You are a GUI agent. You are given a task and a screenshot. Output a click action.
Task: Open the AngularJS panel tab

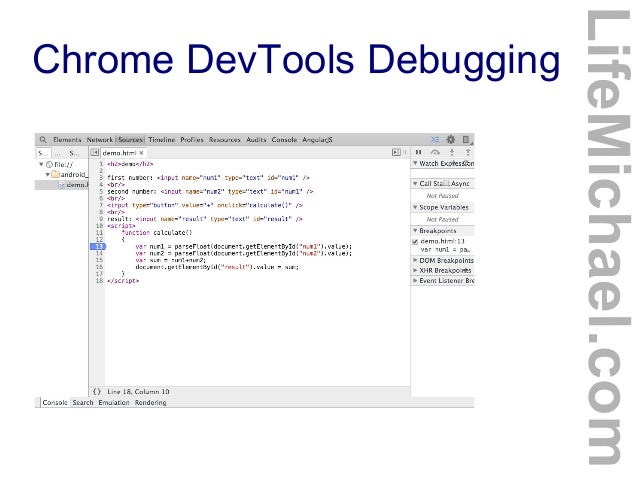(x=317, y=140)
